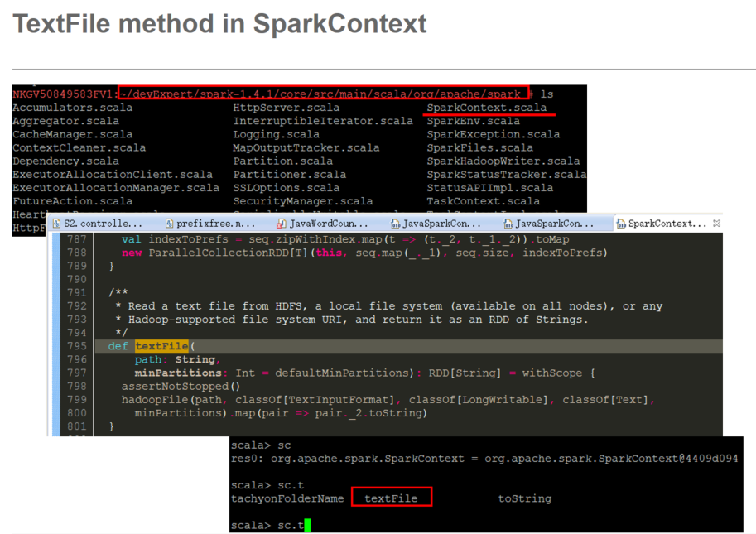
Task: Click SecurityManager.scala in the listing
Action: click(303, 201)
